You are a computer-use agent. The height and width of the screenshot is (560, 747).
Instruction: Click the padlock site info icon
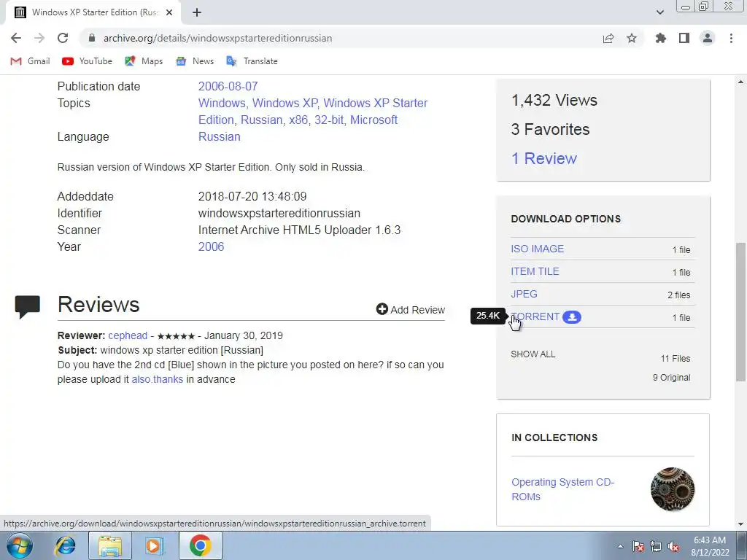tap(92, 38)
